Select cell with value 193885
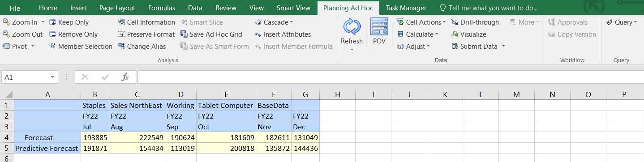The height and width of the screenshot is (162, 644). click(x=95, y=137)
